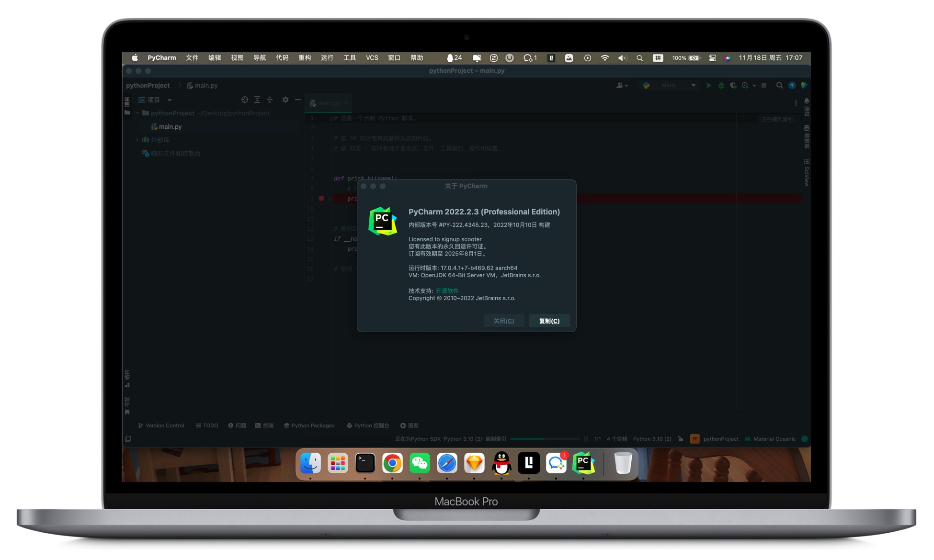934x560 pixels.
Task: Stop the running process square icon
Action: tap(764, 85)
